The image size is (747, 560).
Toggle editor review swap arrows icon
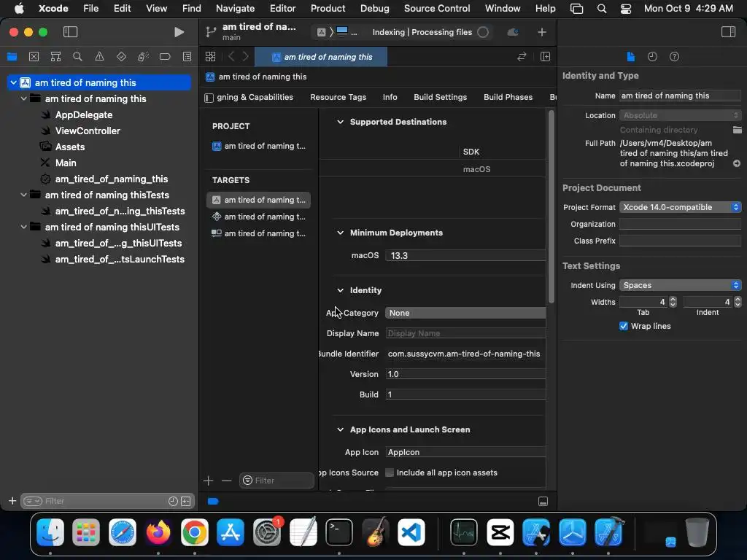(x=522, y=57)
